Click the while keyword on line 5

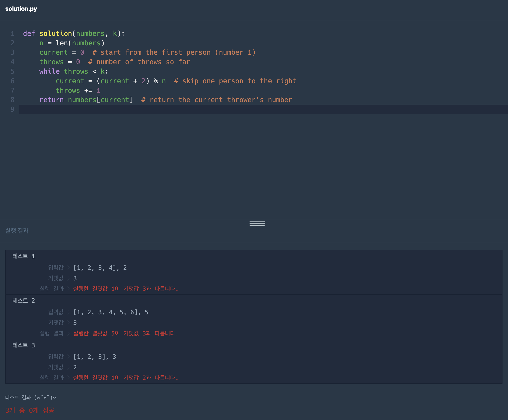click(49, 71)
